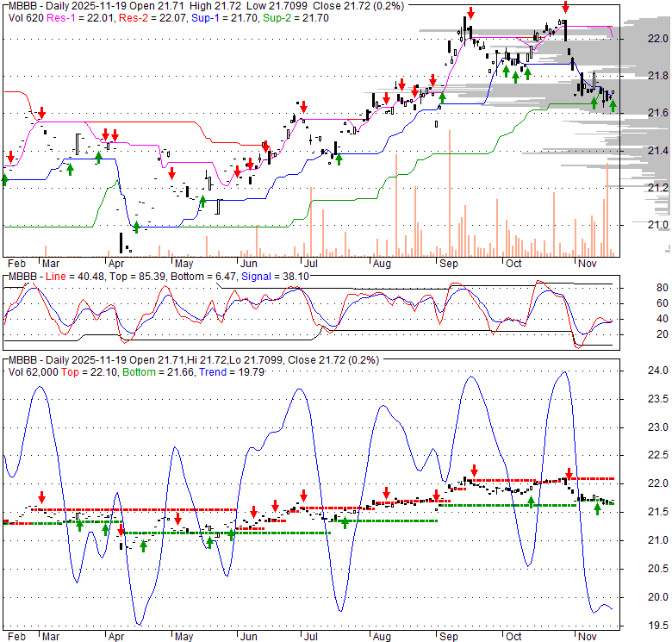Select the Jun month label on the bottom chart axis

[247, 637]
